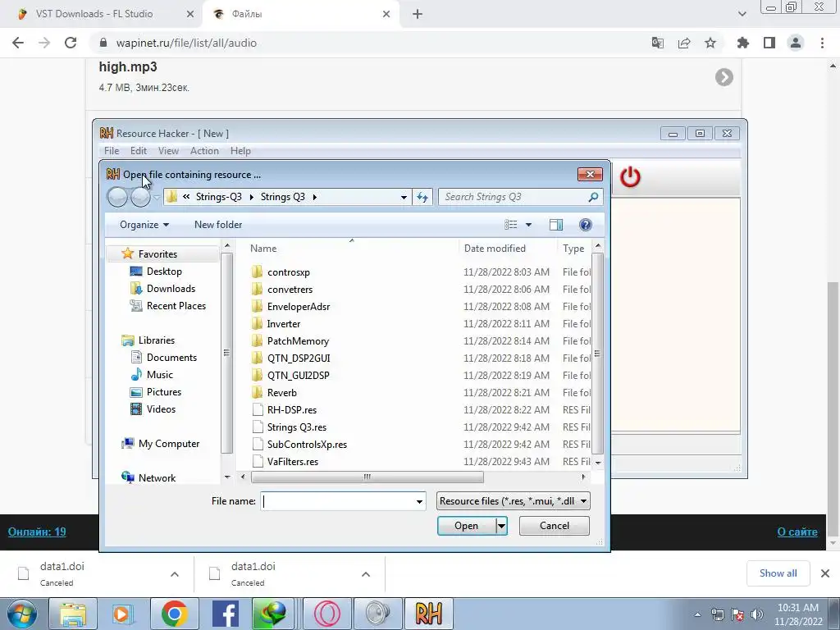Click the Chrome translate page icon
Screen dimensions: 840x630
click(657, 43)
